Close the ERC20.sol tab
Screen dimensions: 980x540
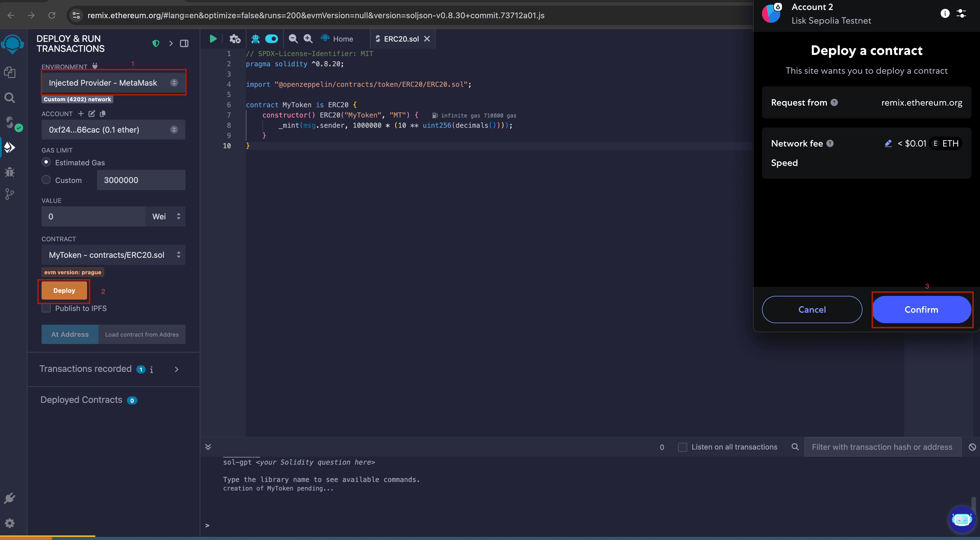point(427,39)
